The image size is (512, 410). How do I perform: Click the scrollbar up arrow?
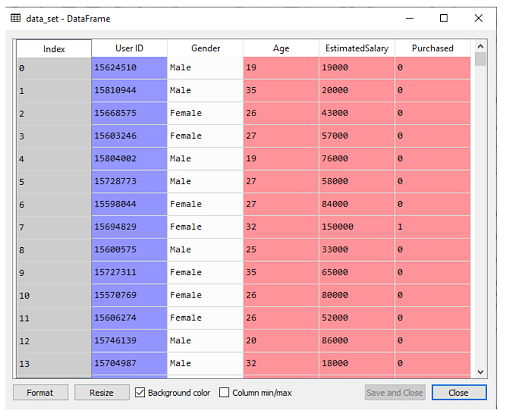coord(480,46)
